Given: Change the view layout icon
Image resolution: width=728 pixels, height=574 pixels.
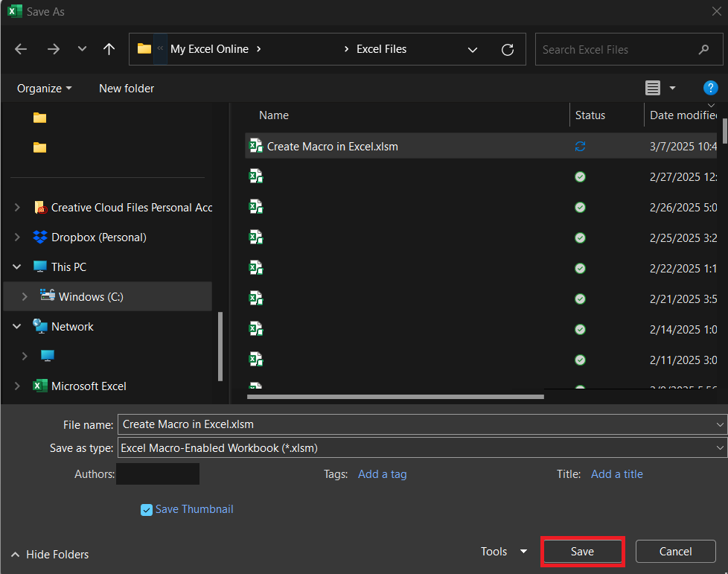Looking at the screenshot, I should 653,88.
